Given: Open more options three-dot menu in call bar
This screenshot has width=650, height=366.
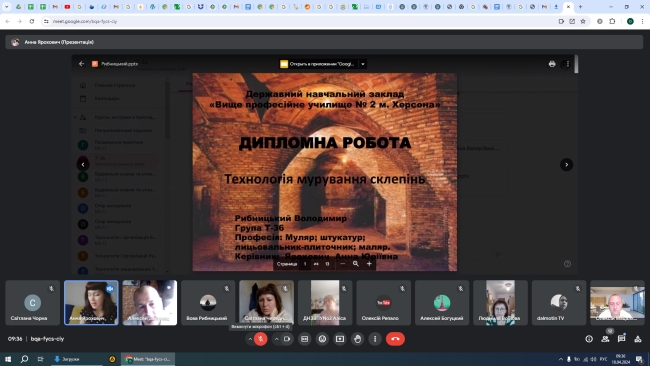Looking at the screenshot, I should pos(375,339).
